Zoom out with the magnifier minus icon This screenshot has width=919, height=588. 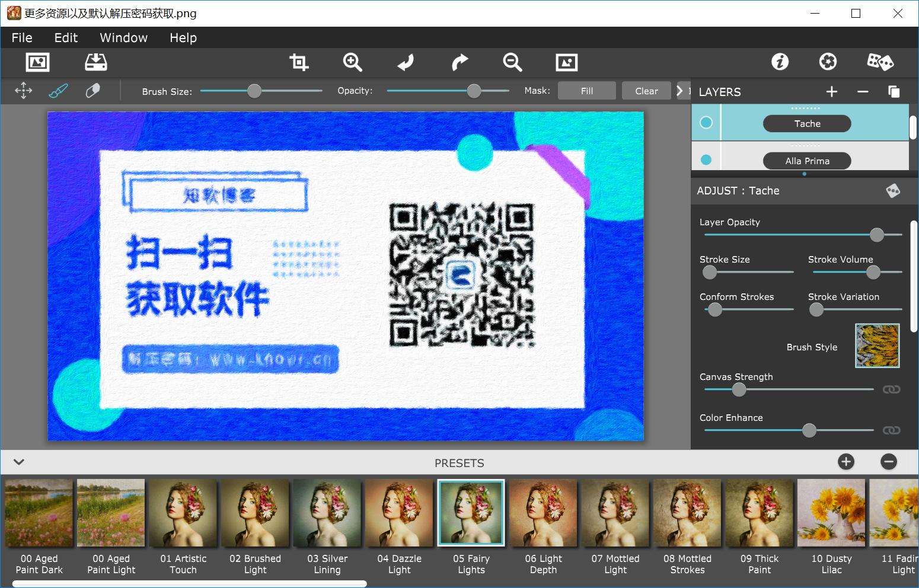(512, 62)
